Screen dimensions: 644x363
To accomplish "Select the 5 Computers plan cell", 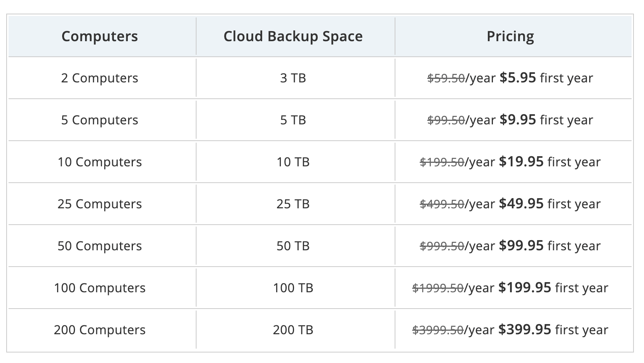I will 100,120.
